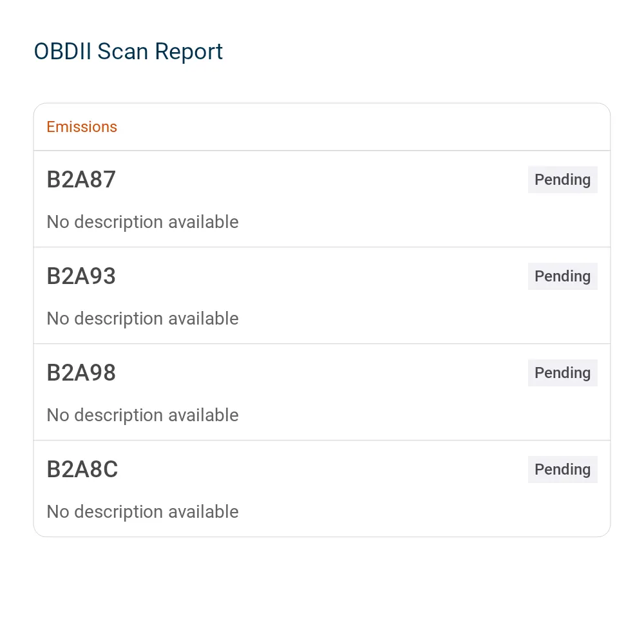
Task: Select the description under B2A8C
Action: coord(142,511)
